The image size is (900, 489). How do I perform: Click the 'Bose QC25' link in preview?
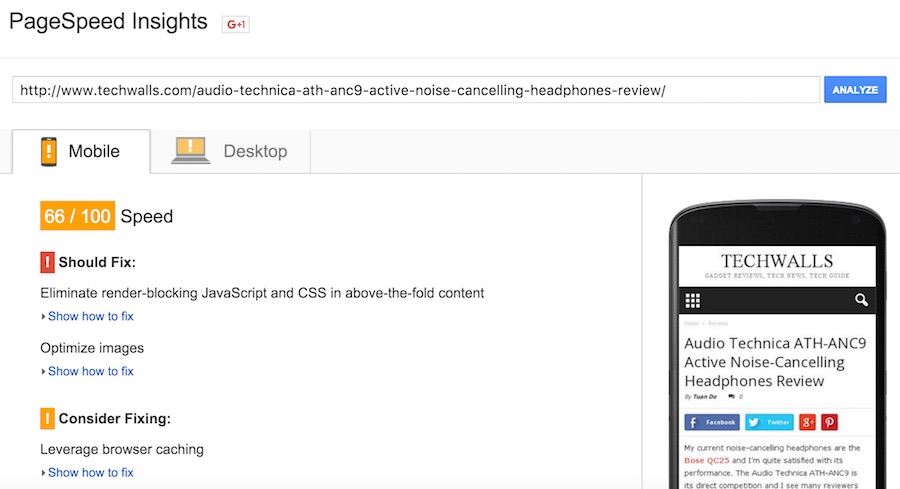(x=707, y=460)
